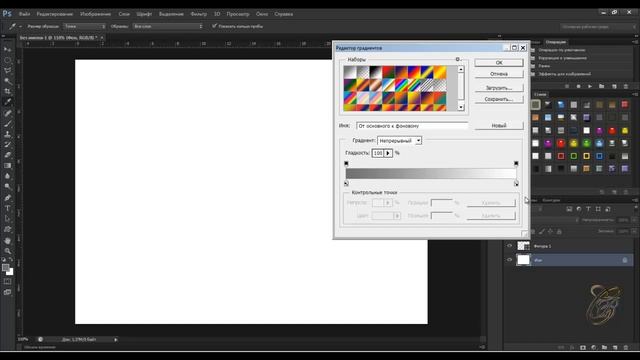Toggle the pixel layer filter icon
The width and height of the screenshot is (640, 360).
(569, 209)
